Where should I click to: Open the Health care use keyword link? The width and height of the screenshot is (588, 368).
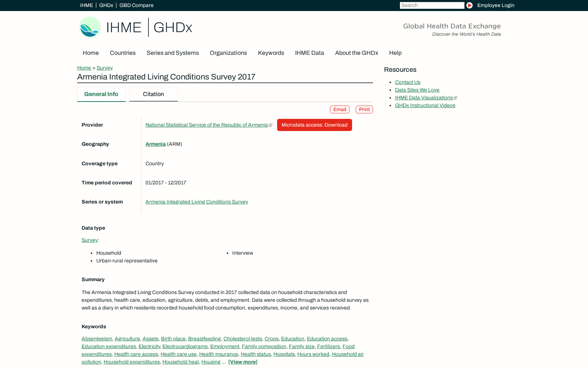coord(179,354)
